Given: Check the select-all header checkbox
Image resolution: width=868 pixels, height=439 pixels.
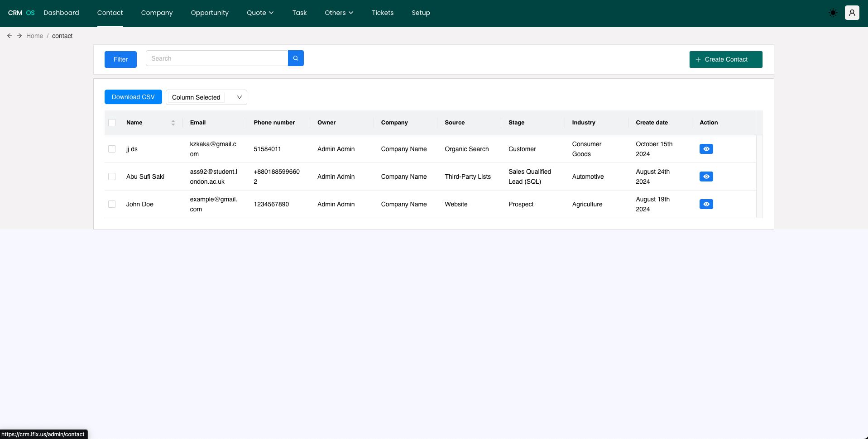Looking at the screenshot, I should pos(112,123).
